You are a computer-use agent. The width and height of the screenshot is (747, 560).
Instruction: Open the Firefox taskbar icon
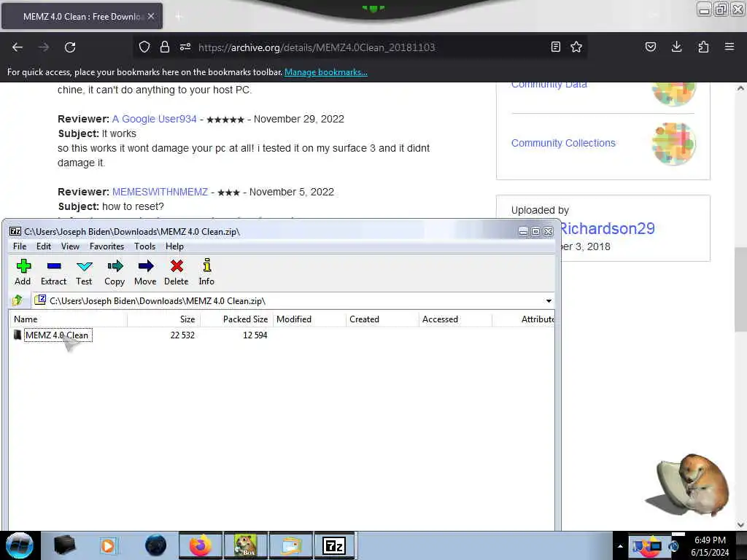point(201,545)
